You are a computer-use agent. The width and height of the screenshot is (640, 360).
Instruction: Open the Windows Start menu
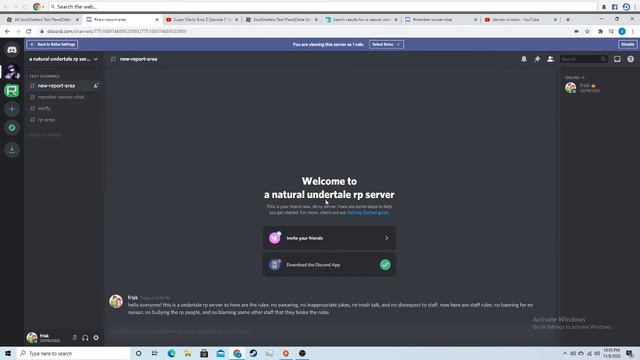[x=8, y=353]
